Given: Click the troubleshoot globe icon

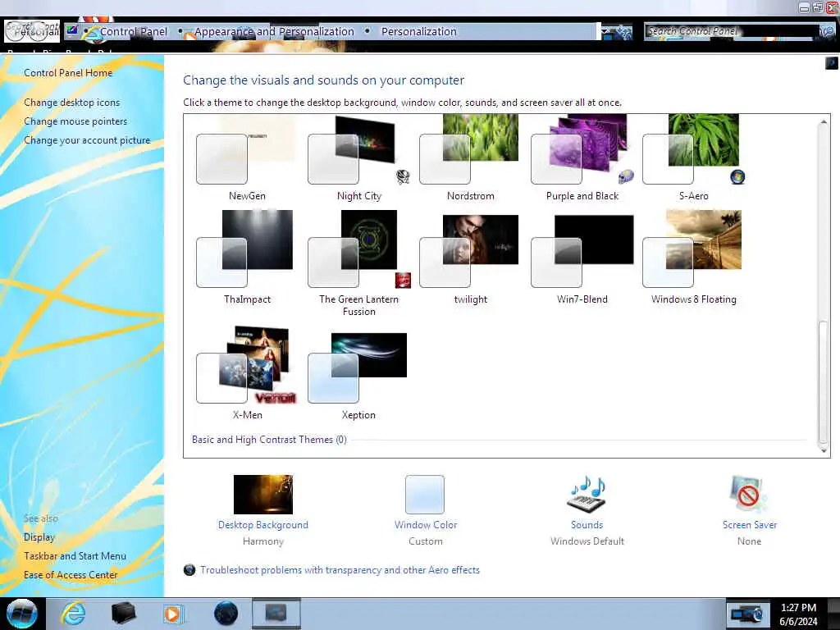Looking at the screenshot, I should 189,570.
